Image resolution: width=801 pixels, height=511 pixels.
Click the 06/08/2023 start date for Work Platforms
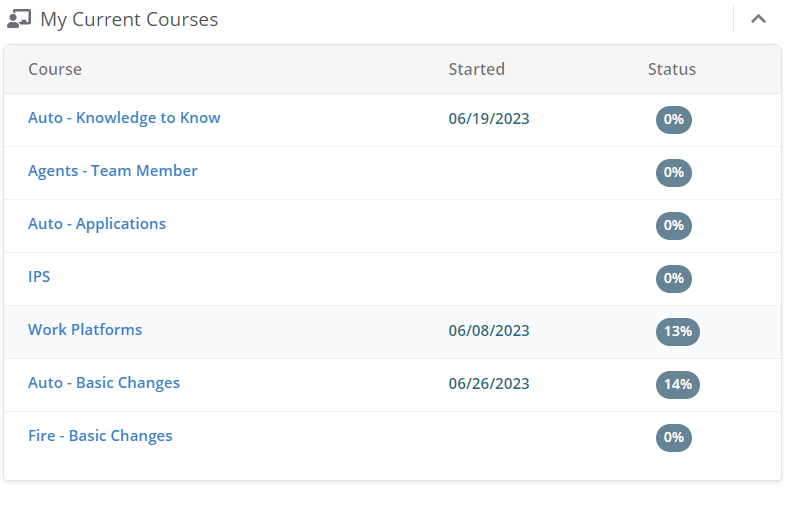[x=489, y=331]
